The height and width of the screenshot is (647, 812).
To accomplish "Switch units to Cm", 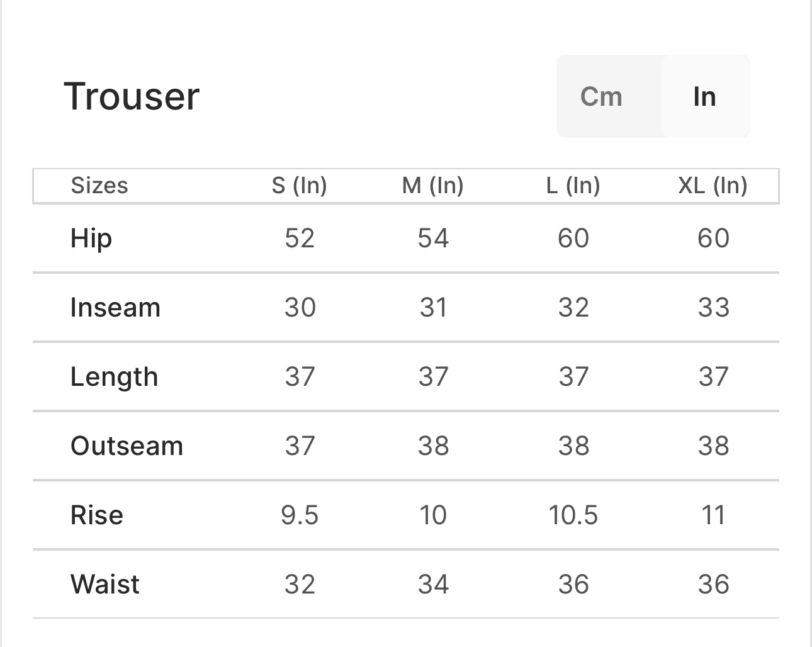I will (601, 96).
